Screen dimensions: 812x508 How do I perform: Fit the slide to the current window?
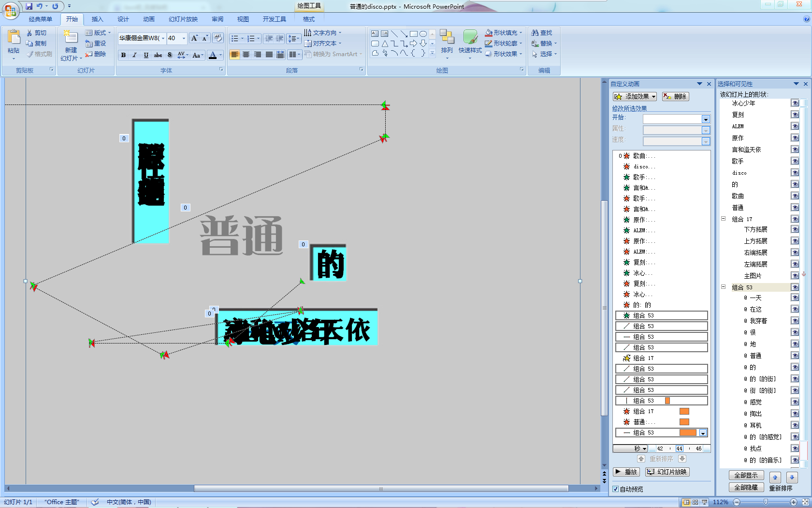pyautogui.click(x=806, y=502)
